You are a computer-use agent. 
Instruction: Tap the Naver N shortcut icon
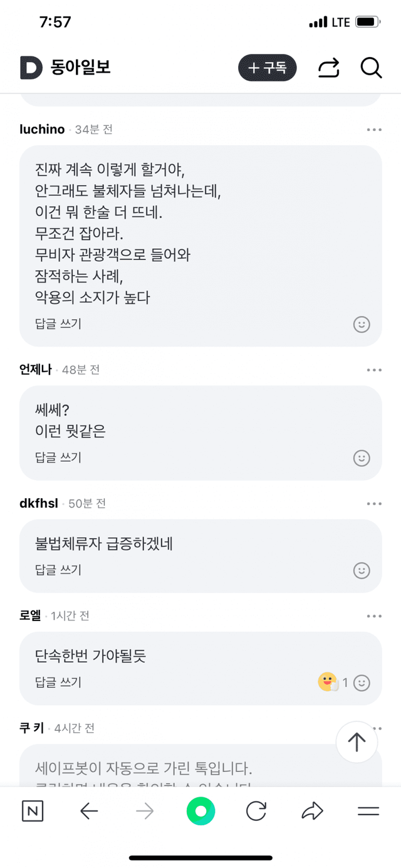[33, 811]
